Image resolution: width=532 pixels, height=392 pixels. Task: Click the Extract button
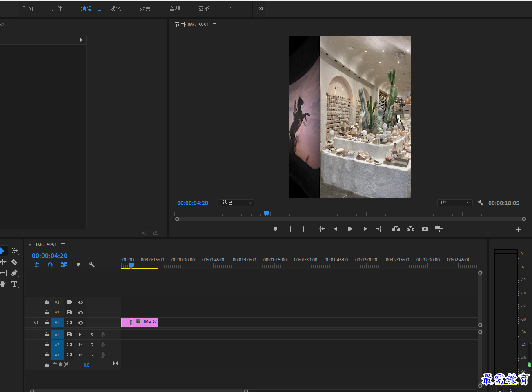click(410, 229)
